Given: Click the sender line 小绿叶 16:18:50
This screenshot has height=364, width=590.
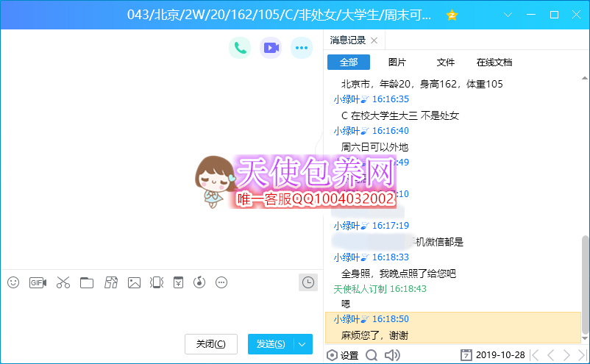Looking at the screenshot, I should (371, 319).
